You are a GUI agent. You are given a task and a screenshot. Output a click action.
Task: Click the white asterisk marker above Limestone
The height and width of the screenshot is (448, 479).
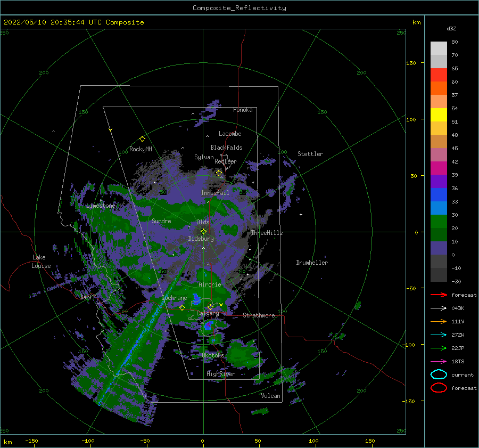point(101,201)
